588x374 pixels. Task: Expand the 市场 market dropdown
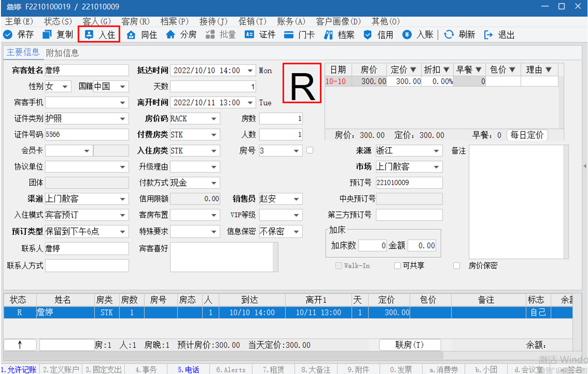click(436, 167)
